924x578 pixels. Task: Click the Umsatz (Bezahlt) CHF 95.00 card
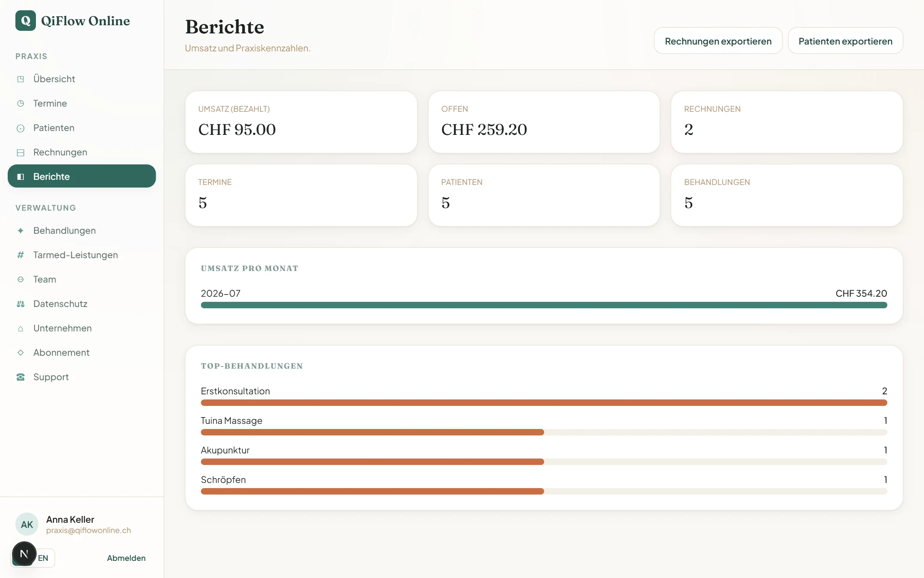click(301, 122)
